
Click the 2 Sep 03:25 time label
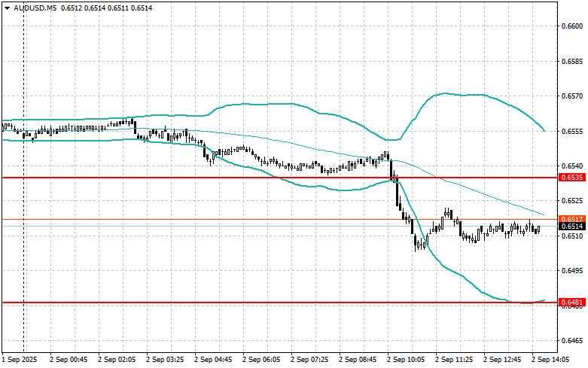coord(165,360)
